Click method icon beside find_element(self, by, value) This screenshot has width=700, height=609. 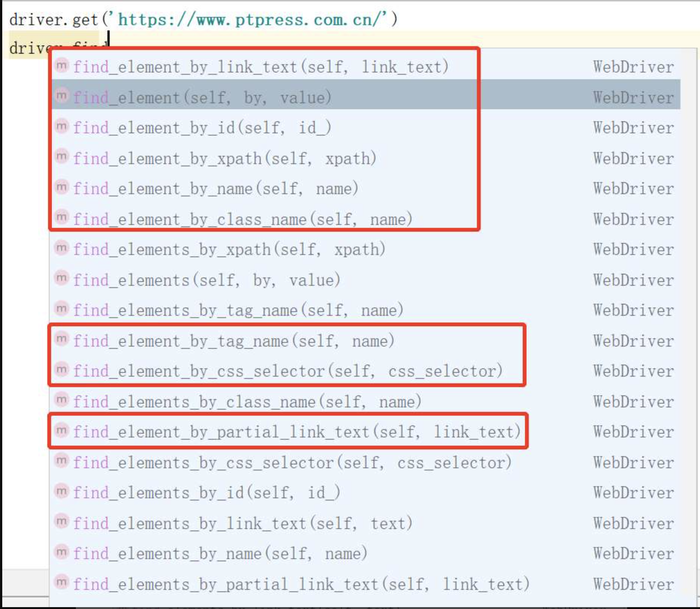tap(62, 96)
